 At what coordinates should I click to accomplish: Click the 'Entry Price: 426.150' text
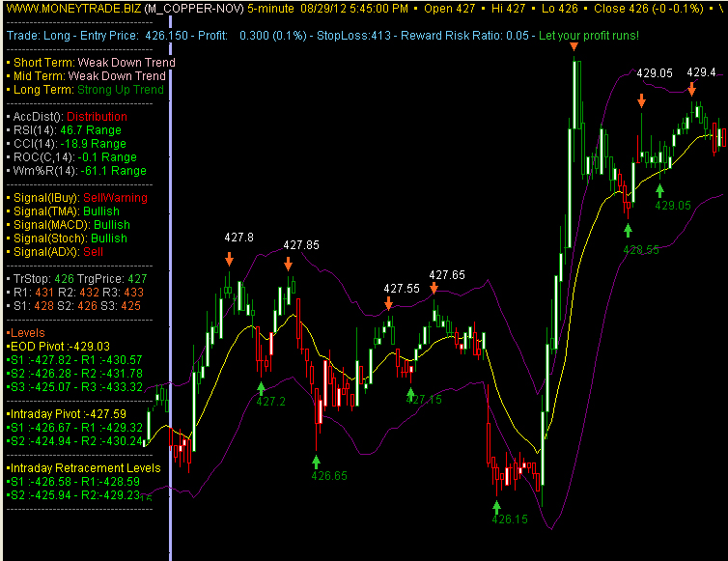tap(134, 36)
